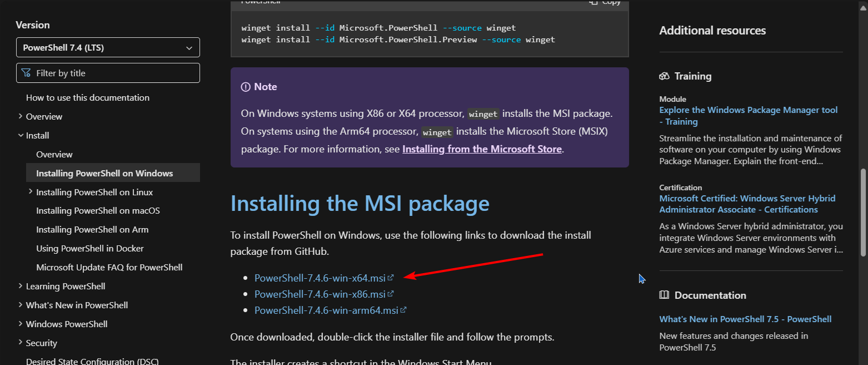Open Using PowerShell in Docker

90,248
